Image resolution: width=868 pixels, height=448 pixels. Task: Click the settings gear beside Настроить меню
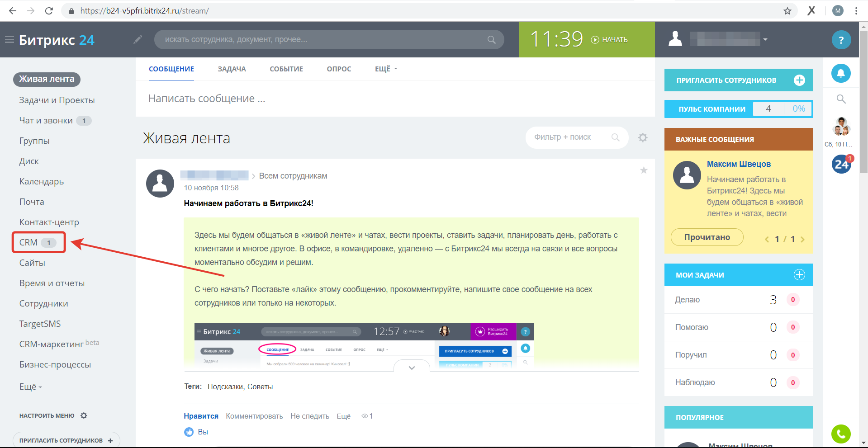click(x=84, y=415)
